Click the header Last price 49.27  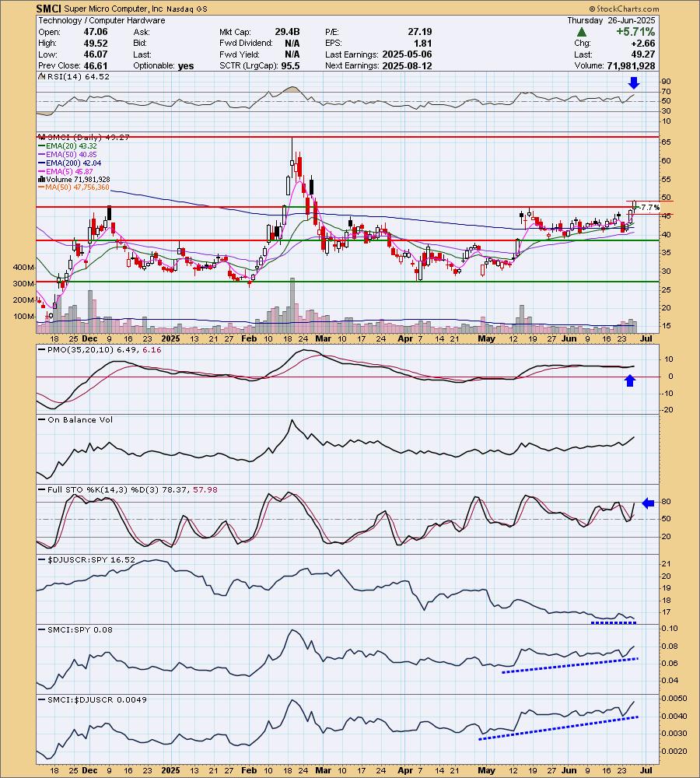point(643,54)
